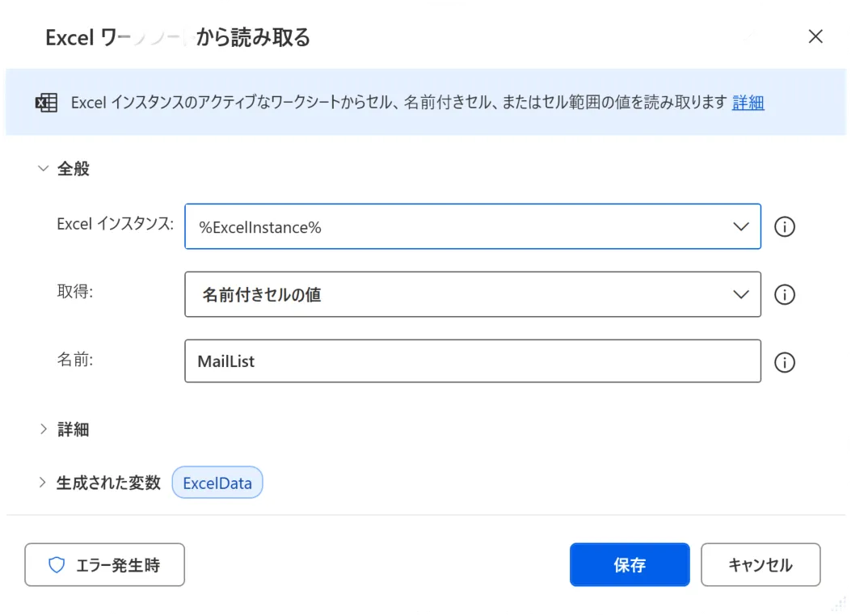851x616 pixels.
Task: Save the action with 保存
Action: pyautogui.click(x=630, y=565)
